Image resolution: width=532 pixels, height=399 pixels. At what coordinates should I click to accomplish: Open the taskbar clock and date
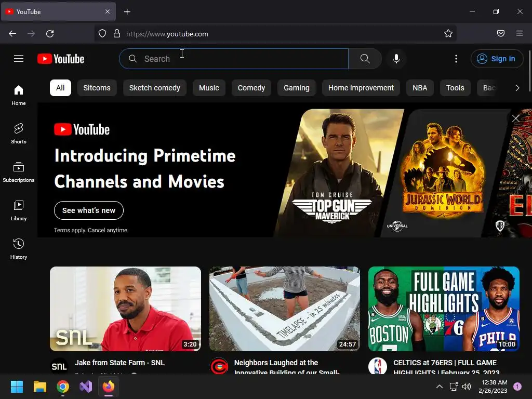coord(493,387)
